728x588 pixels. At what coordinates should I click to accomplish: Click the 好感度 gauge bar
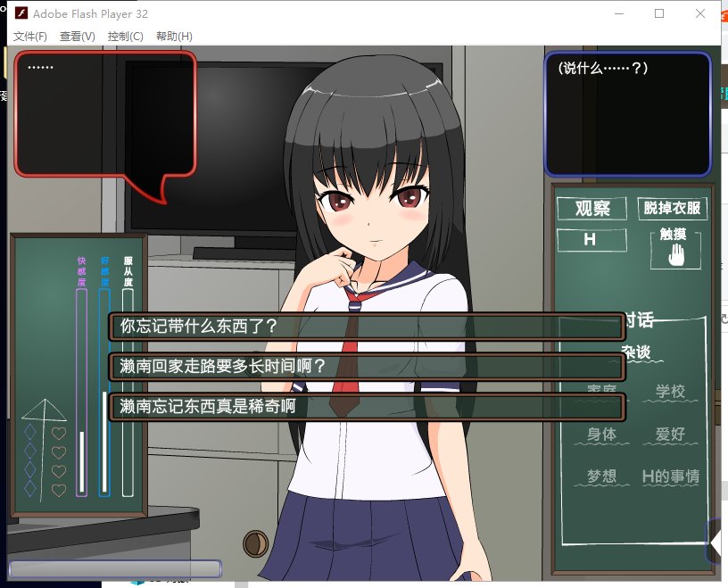coord(104,393)
